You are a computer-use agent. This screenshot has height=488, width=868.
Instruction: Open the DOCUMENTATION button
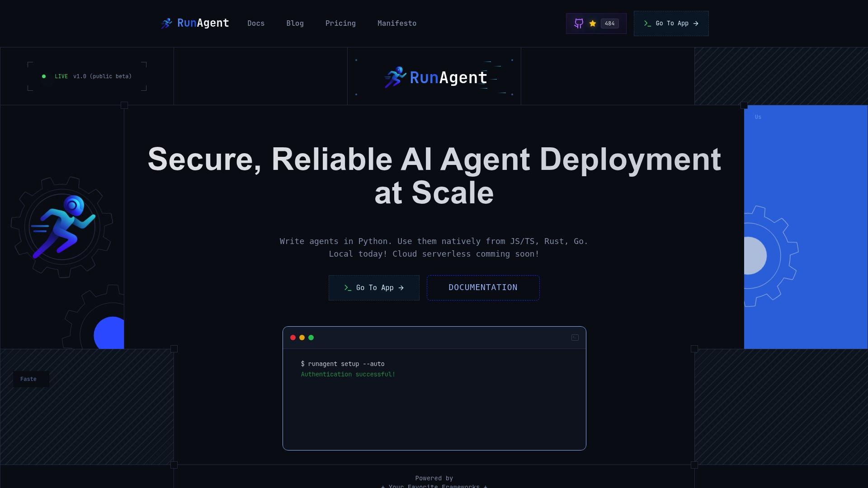(x=483, y=288)
